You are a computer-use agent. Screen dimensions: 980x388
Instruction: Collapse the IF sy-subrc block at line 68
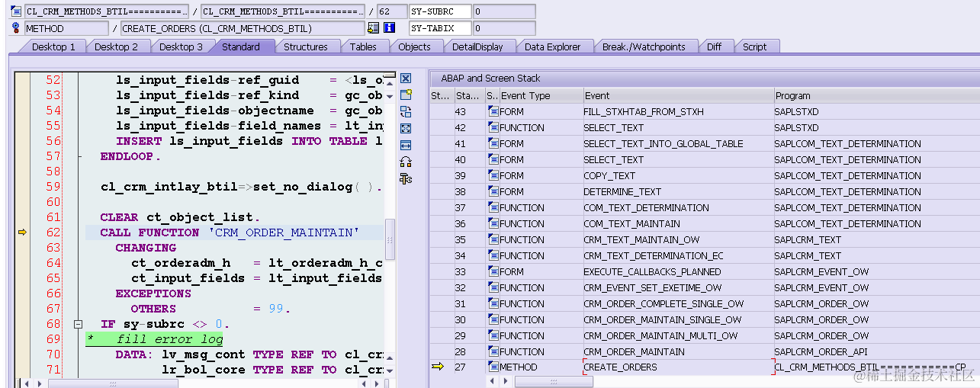pos(77,324)
